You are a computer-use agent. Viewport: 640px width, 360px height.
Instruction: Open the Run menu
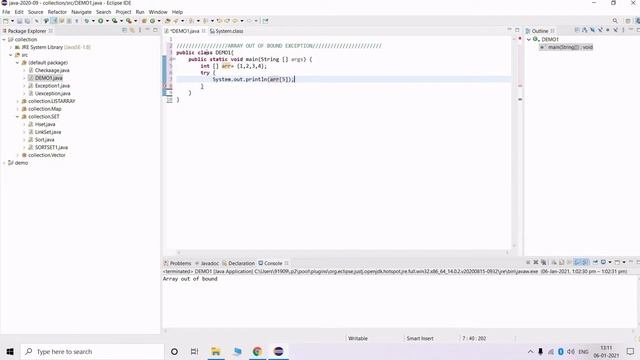[x=140, y=12]
